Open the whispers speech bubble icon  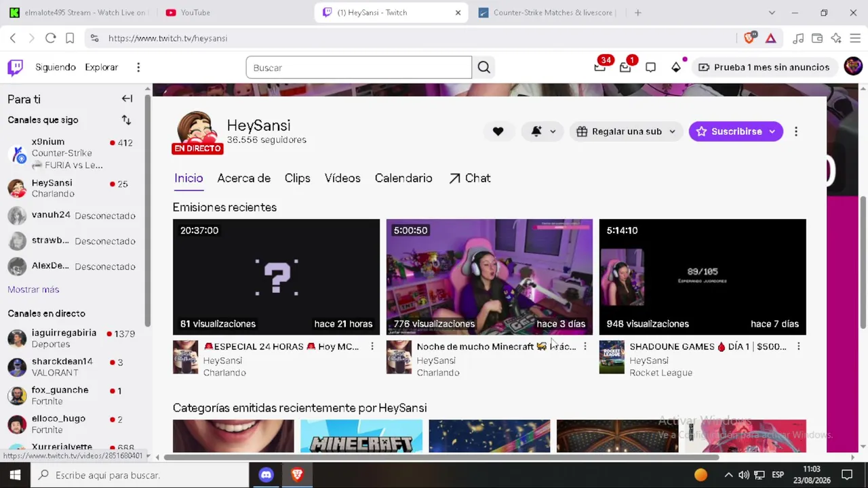click(x=651, y=67)
